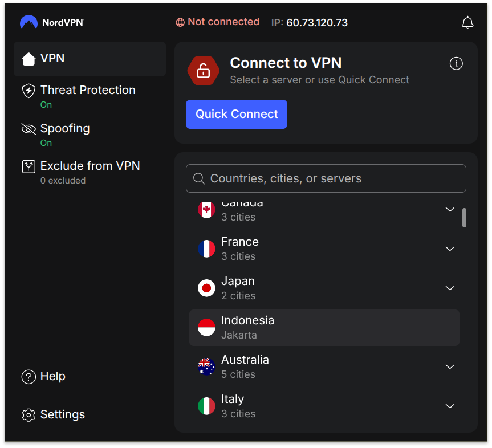Select the VPN tab in sidebar

pos(90,59)
